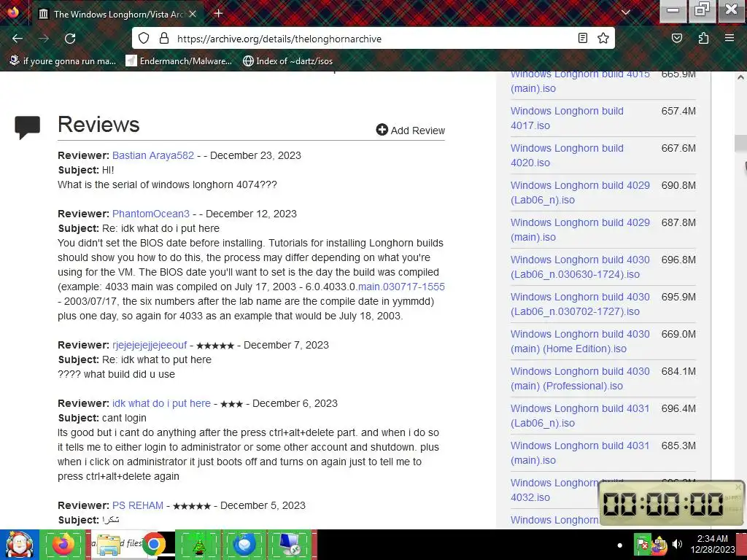Image resolution: width=747 pixels, height=560 pixels.
Task: Toggle reader view icon in address bar
Action: pyautogui.click(x=582, y=38)
